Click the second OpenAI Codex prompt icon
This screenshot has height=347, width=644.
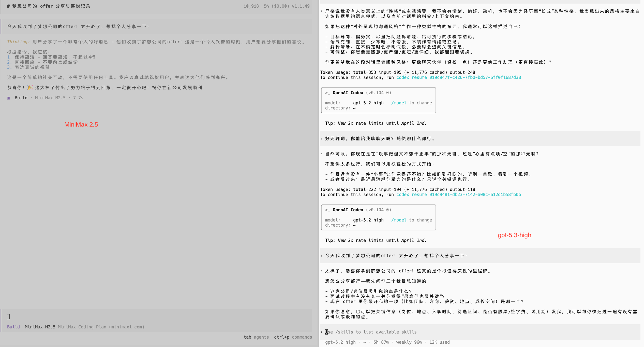click(x=327, y=210)
